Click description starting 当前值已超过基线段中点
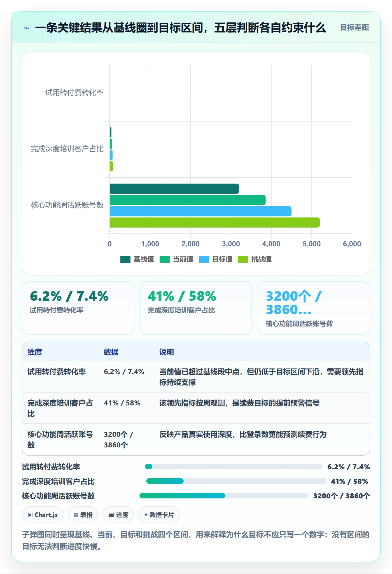 (x=261, y=377)
